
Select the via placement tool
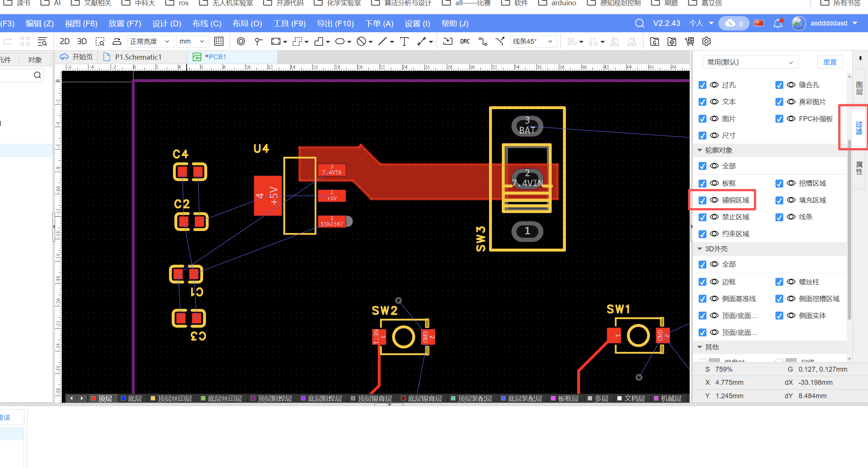(241, 41)
